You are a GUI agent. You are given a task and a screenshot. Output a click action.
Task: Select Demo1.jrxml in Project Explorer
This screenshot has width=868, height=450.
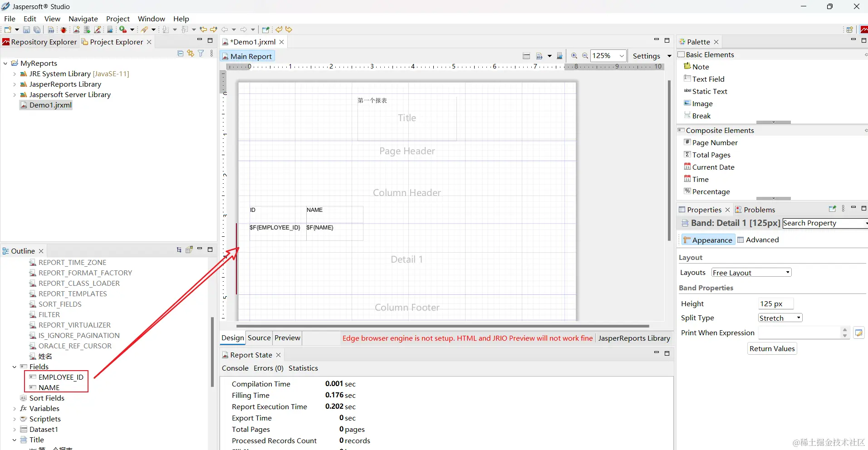[x=46, y=105]
